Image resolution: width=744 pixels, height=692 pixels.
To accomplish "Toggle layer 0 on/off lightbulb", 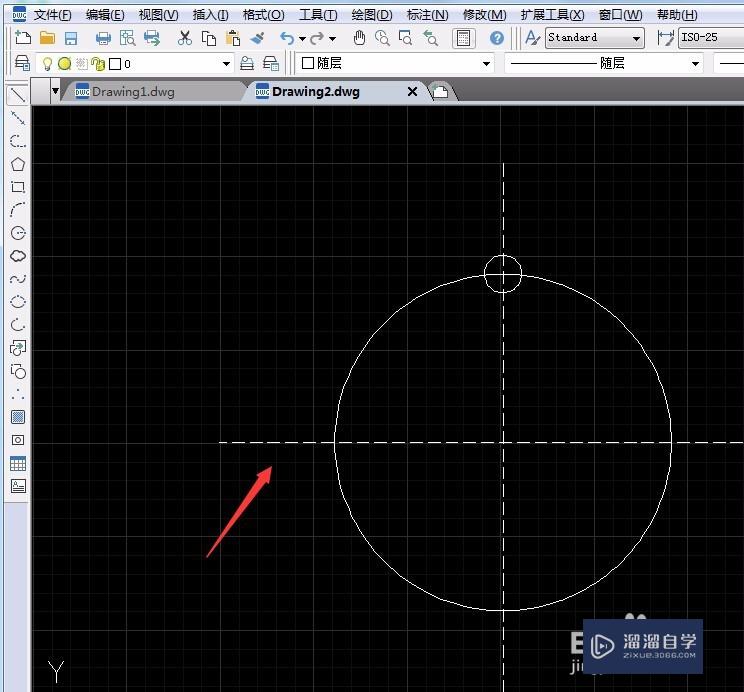I will click(x=47, y=64).
